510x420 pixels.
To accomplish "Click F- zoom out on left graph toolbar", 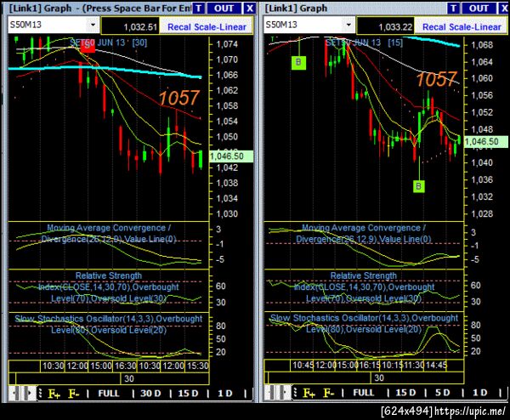I will pyautogui.click(x=74, y=394).
